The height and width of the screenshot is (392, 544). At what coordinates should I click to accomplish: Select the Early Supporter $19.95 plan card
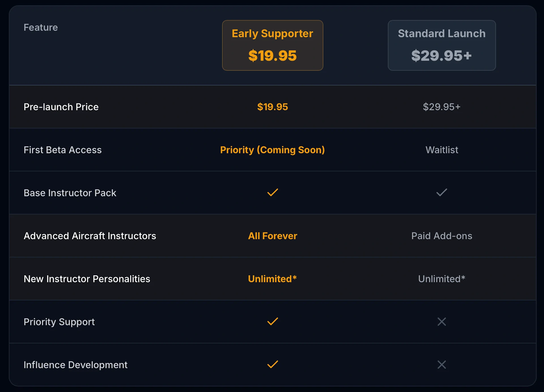(x=272, y=45)
